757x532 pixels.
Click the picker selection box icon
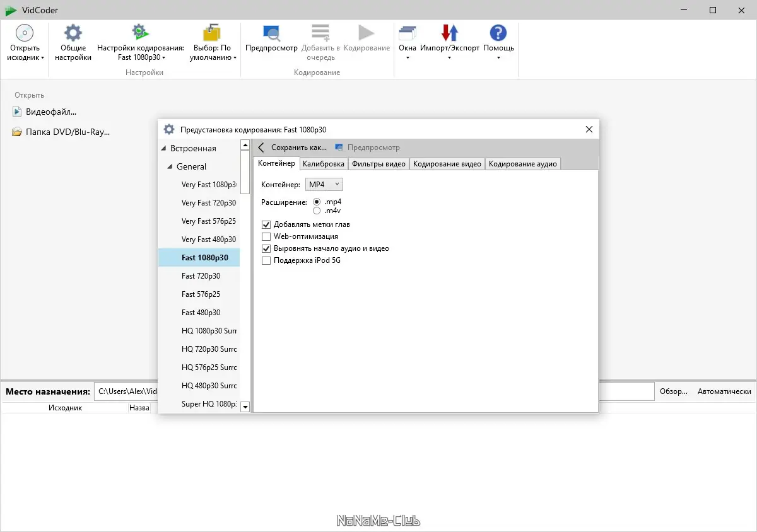[x=213, y=33]
